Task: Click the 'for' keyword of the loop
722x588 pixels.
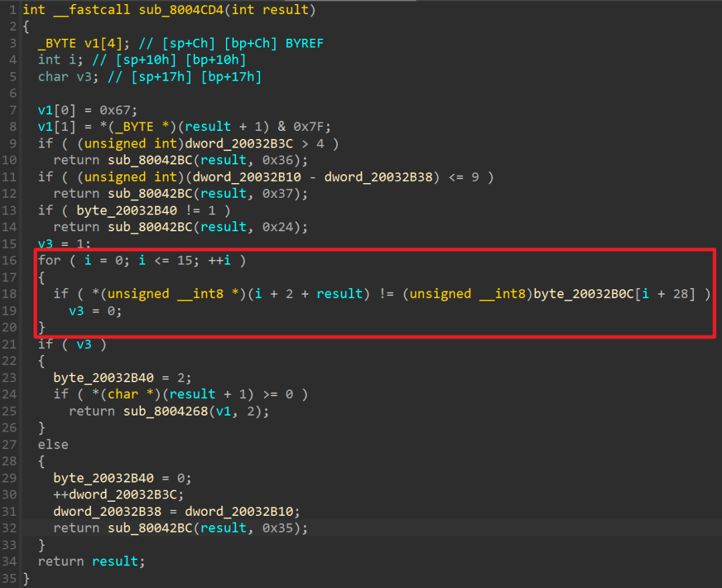Action: point(49,261)
